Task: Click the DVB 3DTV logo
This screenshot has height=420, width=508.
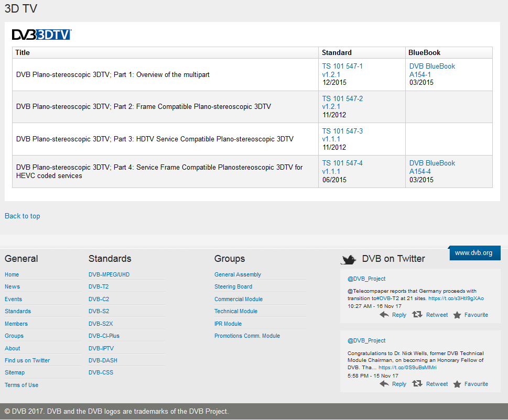Action: click(x=41, y=35)
